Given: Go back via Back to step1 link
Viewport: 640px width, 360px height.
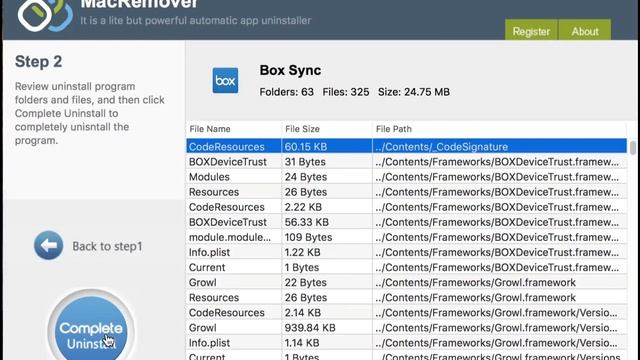Looking at the screenshot, I should (107, 246).
